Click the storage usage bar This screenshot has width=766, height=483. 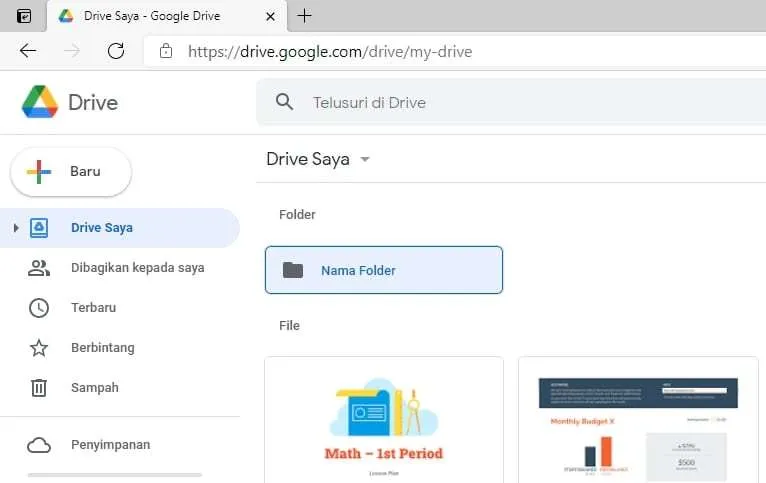(x=115, y=475)
